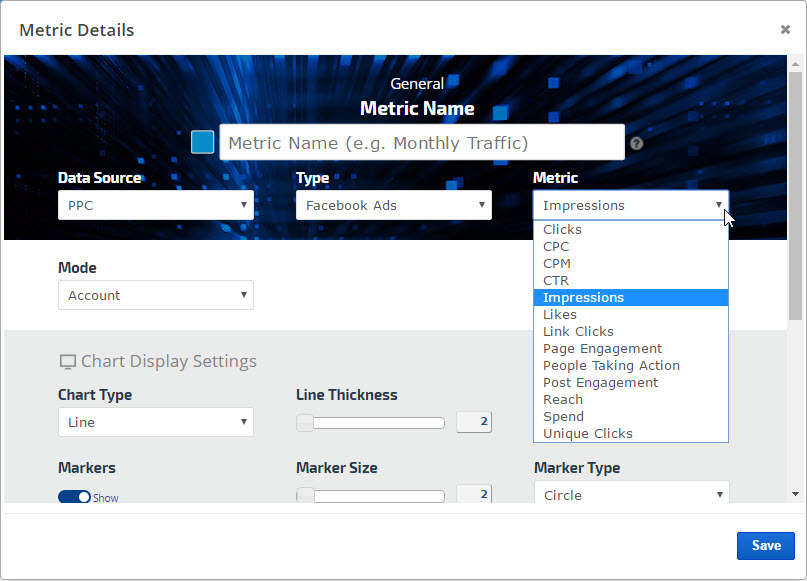Viewport: 807px width, 581px height.
Task: Toggle the Markers Show switch
Action: 74,497
